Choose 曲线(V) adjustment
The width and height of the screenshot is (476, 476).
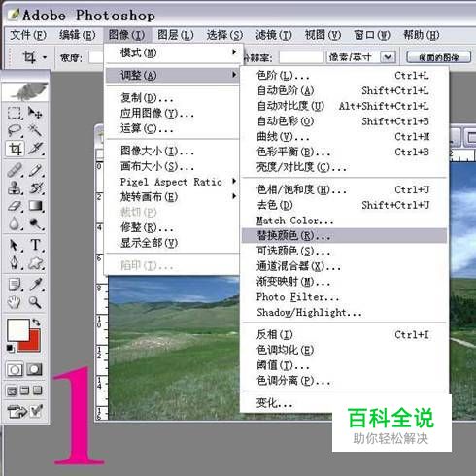click(x=344, y=137)
